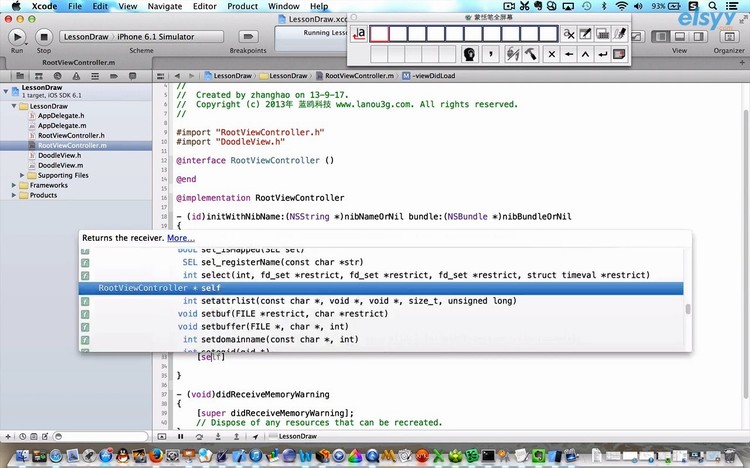
Task: Show the Project navigator folder icon
Action: (20, 76)
